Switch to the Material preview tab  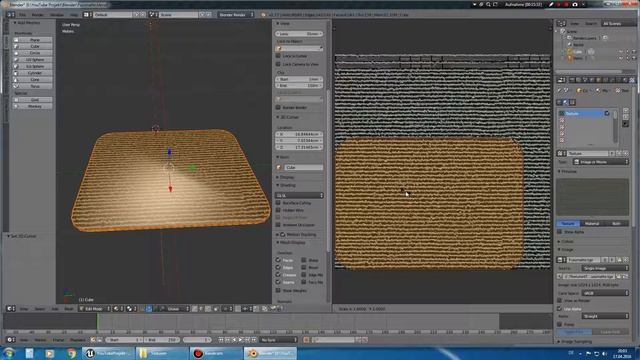pos(592,224)
